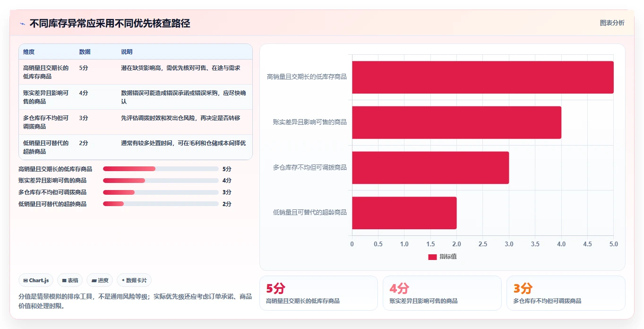Open the 5分 data card
The height and width of the screenshot is (329, 644).
click(318, 293)
